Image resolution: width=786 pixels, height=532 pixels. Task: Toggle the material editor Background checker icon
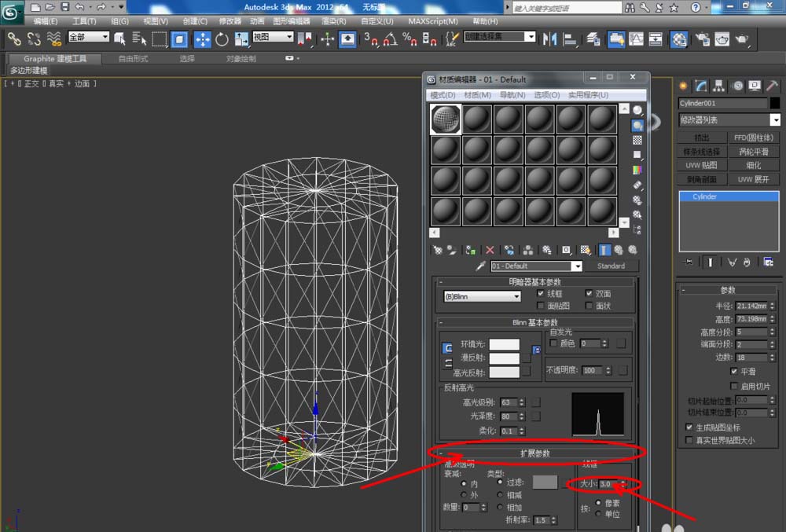[637, 140]
